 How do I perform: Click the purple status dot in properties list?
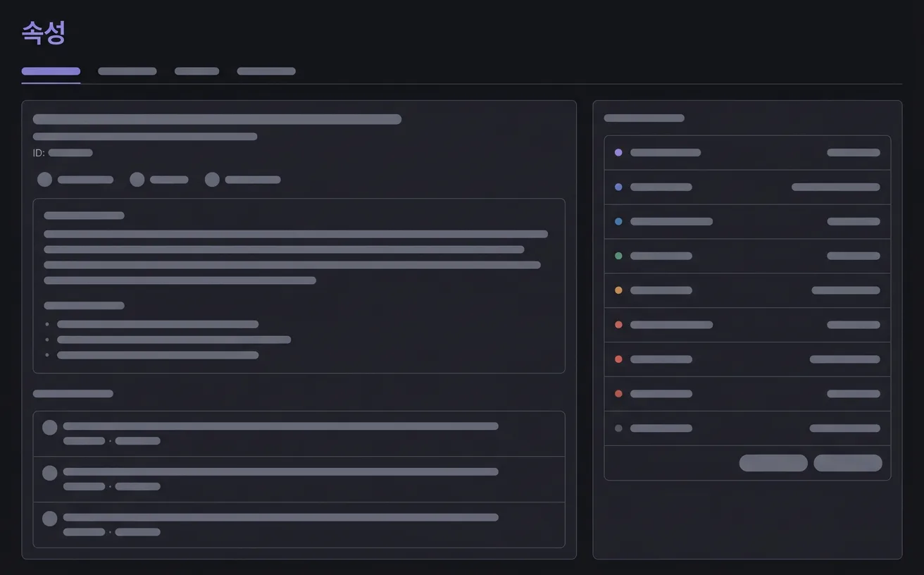point(618,152)
